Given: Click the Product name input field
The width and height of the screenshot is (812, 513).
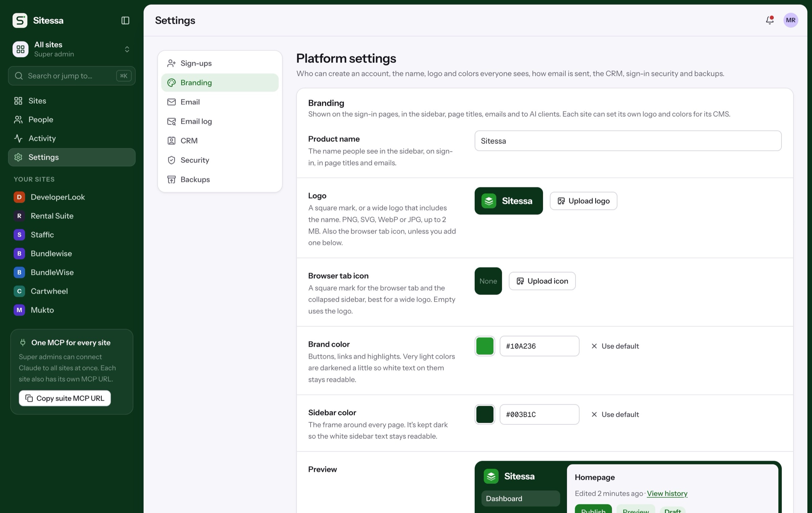Looking at the screenshot, I should (628, 141).
